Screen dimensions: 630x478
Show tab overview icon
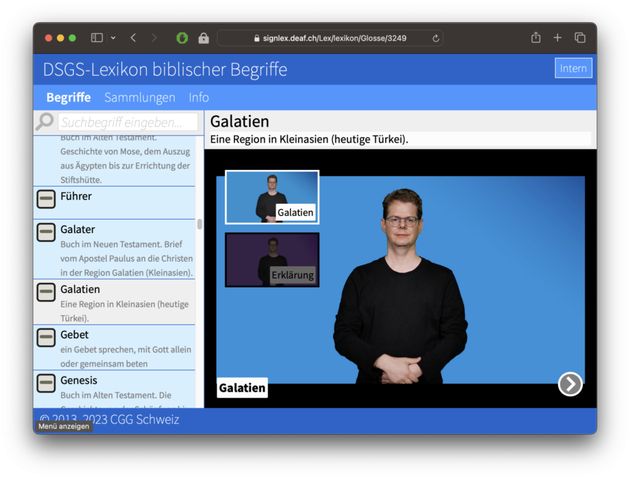coord(580,38)
